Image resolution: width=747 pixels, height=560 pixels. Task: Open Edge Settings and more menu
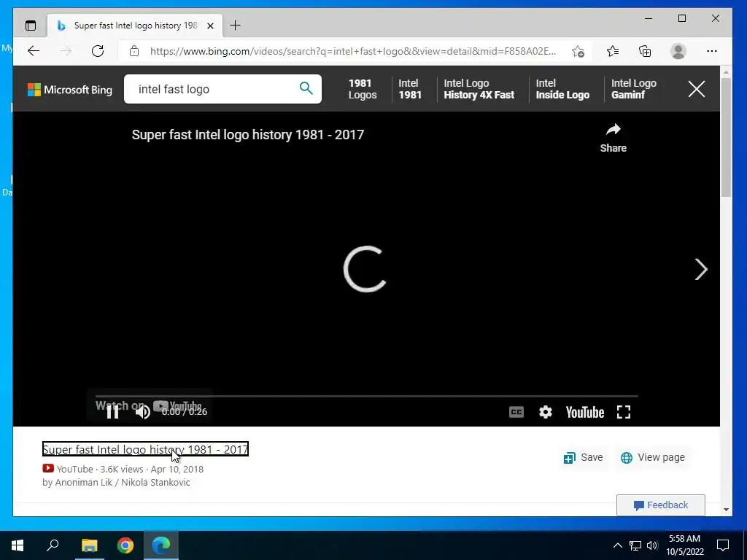712,51
